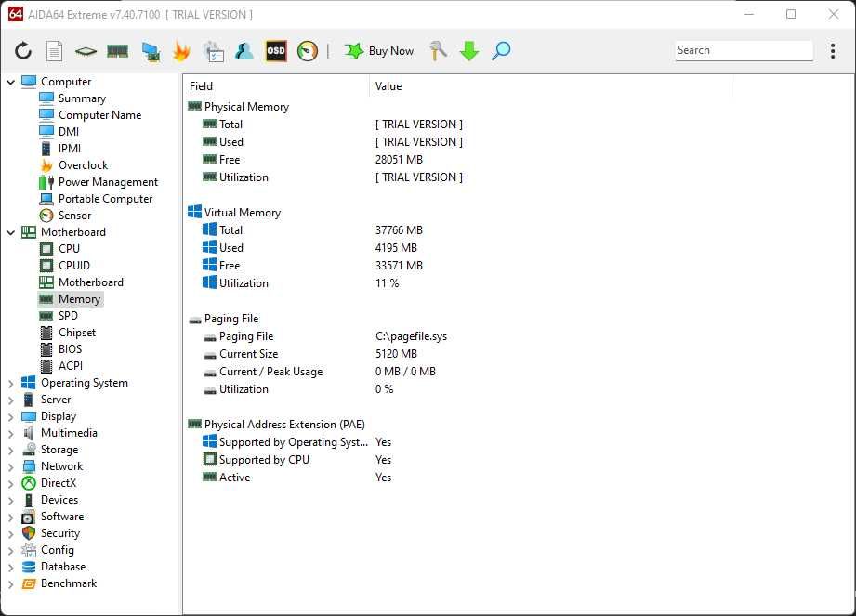Viewport: 856px width, 616px height.
Task: Select the Current Size 5120 MB row
Action: tap(309, 354)
